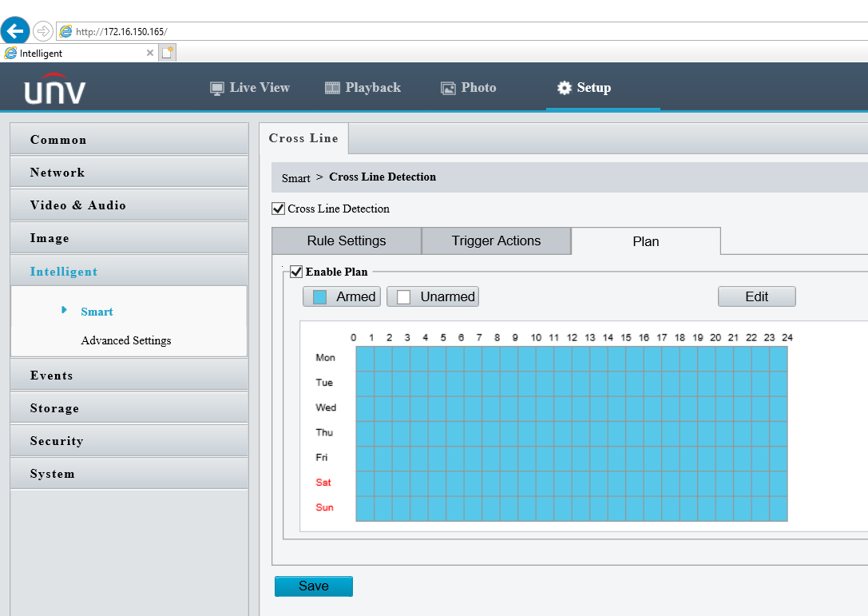The image size is (868, 616).
Task: Select the Unarmed schedule mode button
Action: (432, 296)
